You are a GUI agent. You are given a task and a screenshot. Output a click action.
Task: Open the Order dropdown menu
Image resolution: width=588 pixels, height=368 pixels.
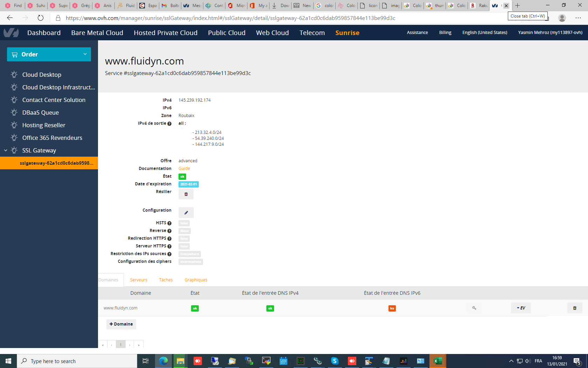tap(49, 54)
